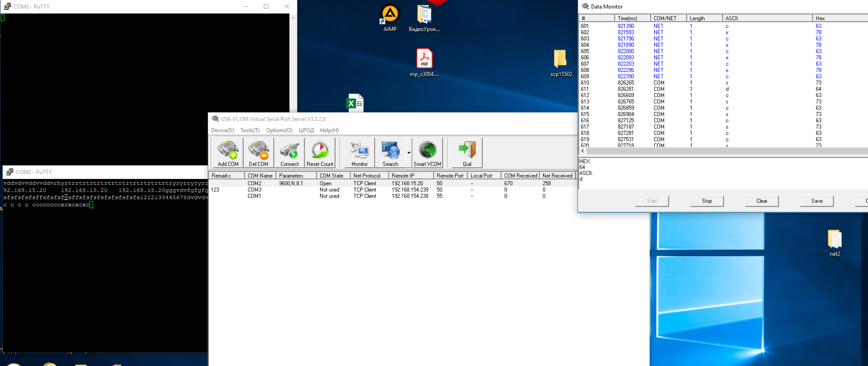Screen dimensions: 868x366
Task: Sort by COM Received column header
Action: pos(520,176)
